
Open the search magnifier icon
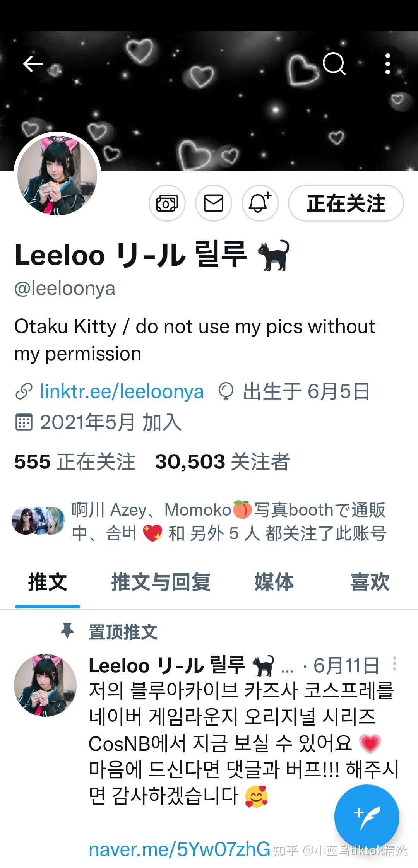pyautogui.click(x=334, y=64)
